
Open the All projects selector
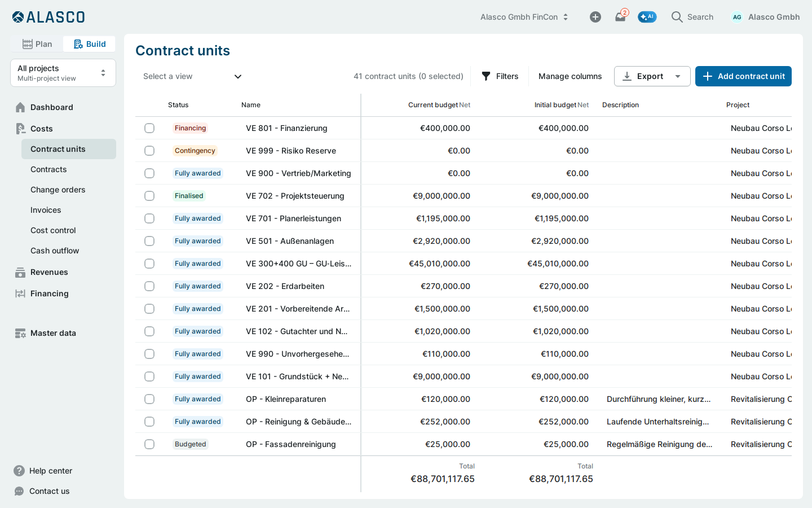[x=63, y=73]
